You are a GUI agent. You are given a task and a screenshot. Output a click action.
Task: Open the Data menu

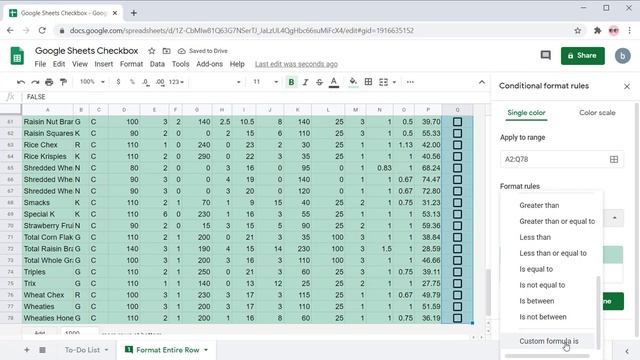tap(157, 64)
